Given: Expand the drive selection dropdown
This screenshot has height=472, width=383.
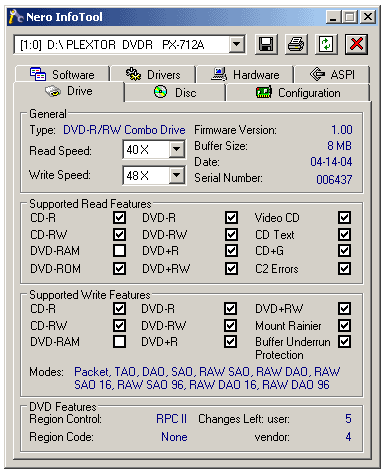Looking at the screenshot, I should pyautogui.click(x=236, y=44).
